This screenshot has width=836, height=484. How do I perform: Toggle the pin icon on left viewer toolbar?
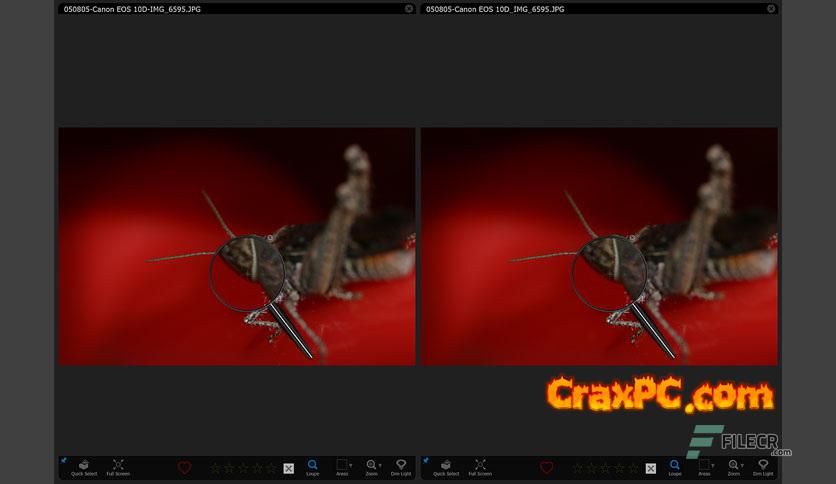click(63, 460)
